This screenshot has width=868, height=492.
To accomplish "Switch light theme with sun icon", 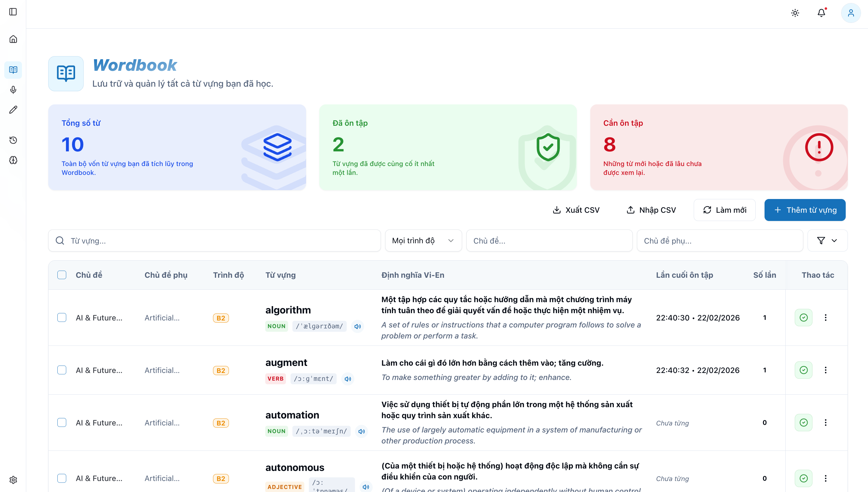I will point(795,13).
